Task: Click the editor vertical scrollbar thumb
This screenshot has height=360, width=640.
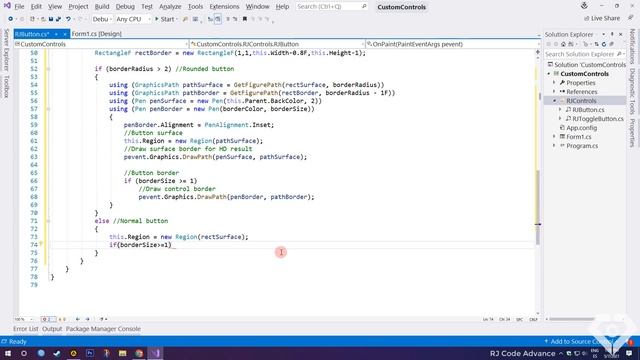Action: pyautogui.click(x=538, y=207)
